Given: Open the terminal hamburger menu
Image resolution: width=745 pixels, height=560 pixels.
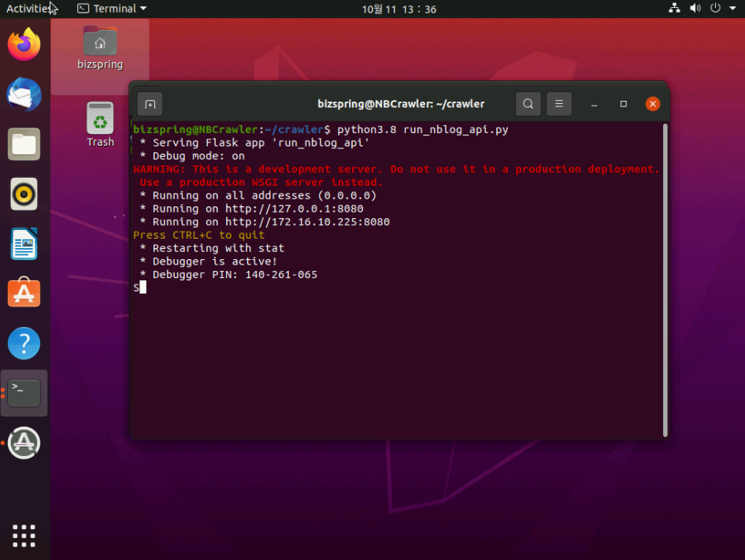Looking at the screenshot, I should (x=558, y=103).
